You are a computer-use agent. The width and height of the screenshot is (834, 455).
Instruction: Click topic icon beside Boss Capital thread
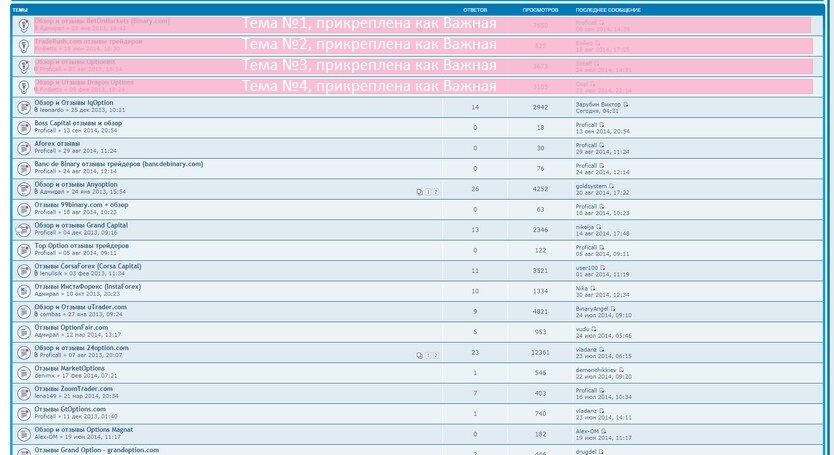click(x=23, y=127)
